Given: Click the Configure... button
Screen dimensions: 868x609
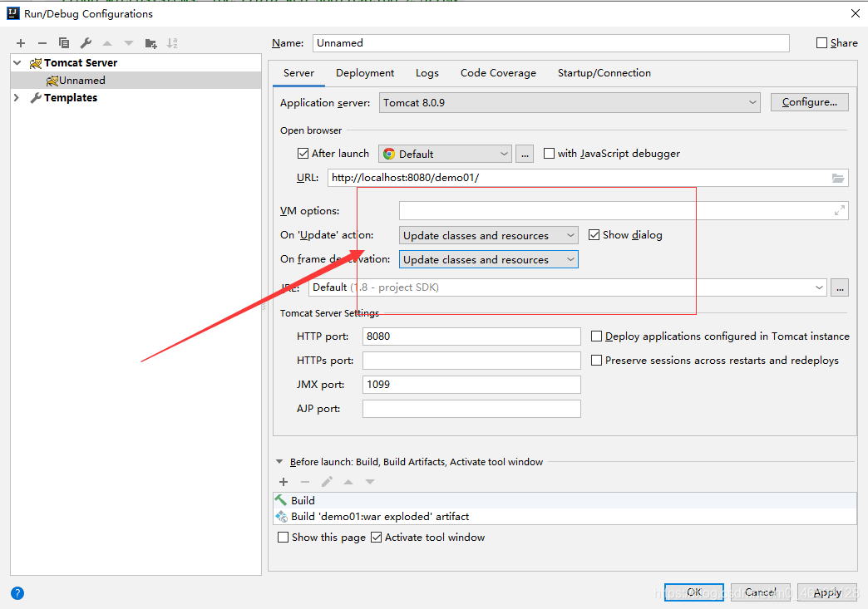Looking at the screenshot, I should click(809, 102).
